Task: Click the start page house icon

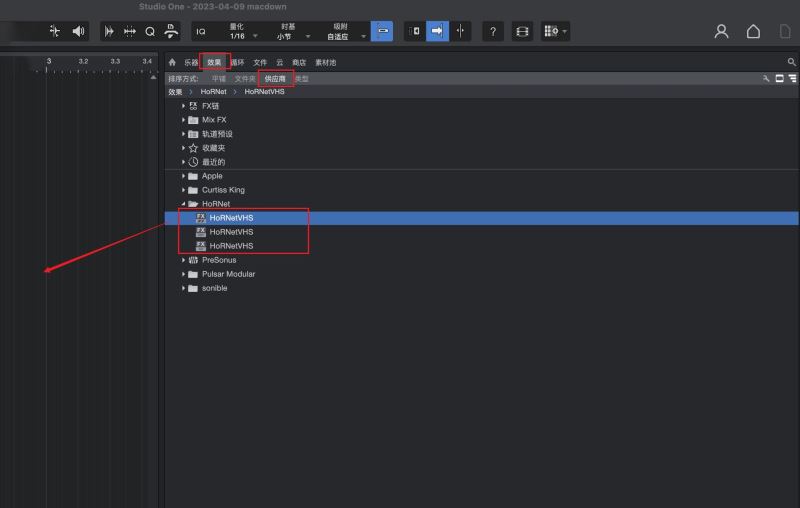Action: click(x=753, y=32)
